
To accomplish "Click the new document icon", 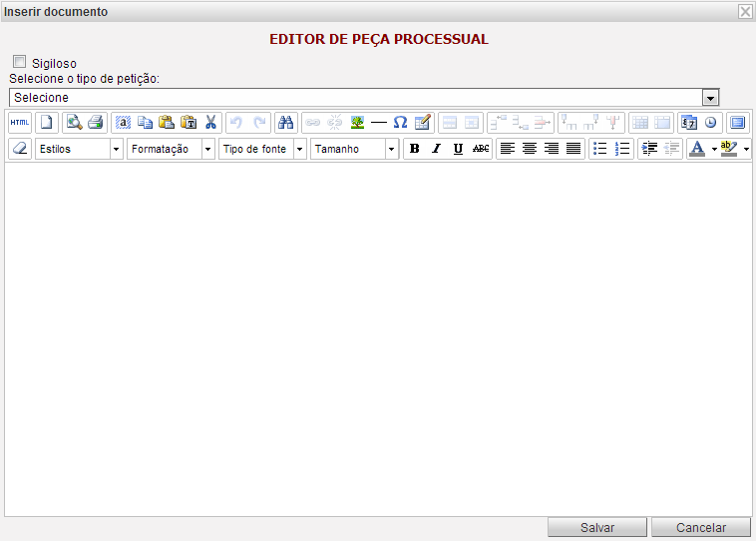I will coord(47,123).
